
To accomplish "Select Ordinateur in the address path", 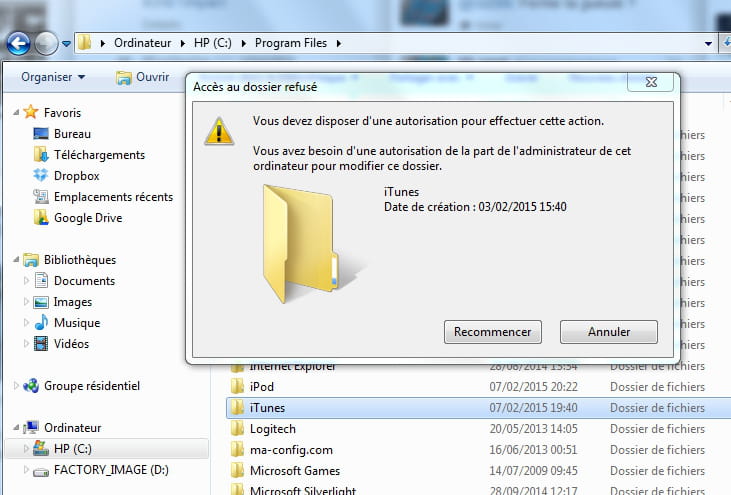I will coord(143,43).
